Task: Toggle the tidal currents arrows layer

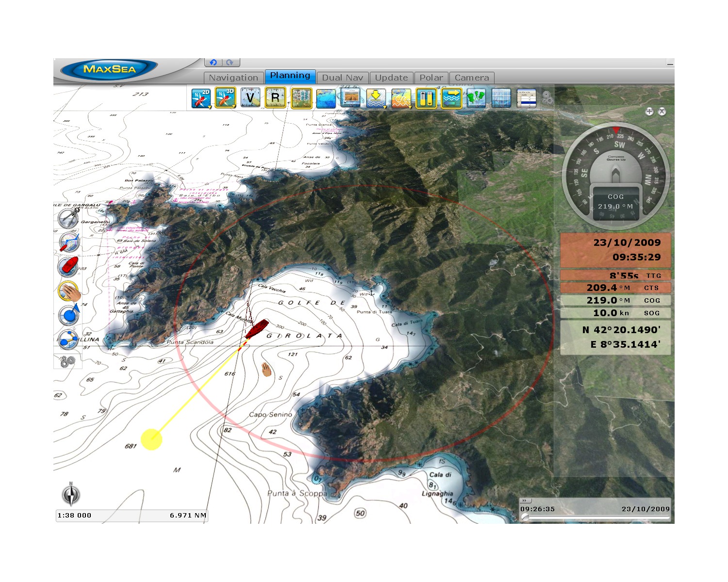Action: point(451,98)
